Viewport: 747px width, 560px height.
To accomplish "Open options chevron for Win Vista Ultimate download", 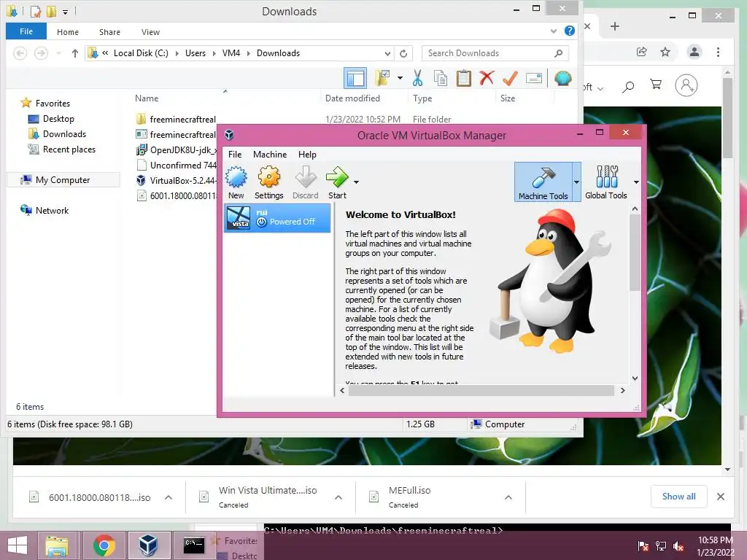I will pos(338,497).
